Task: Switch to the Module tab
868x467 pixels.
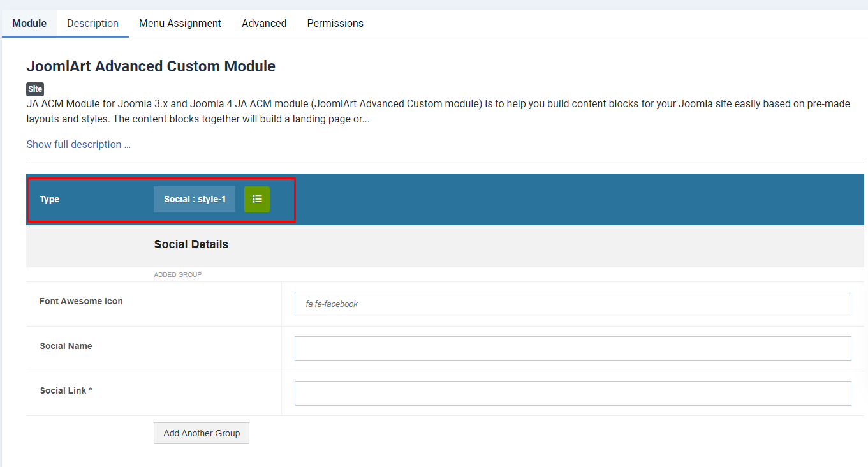Action: click(29, 24)
